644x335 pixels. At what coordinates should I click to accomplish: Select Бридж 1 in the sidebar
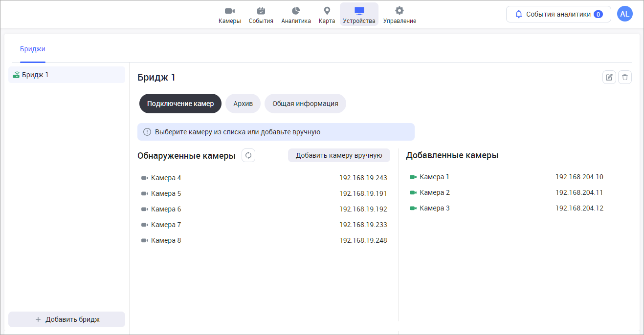point(67,75)
